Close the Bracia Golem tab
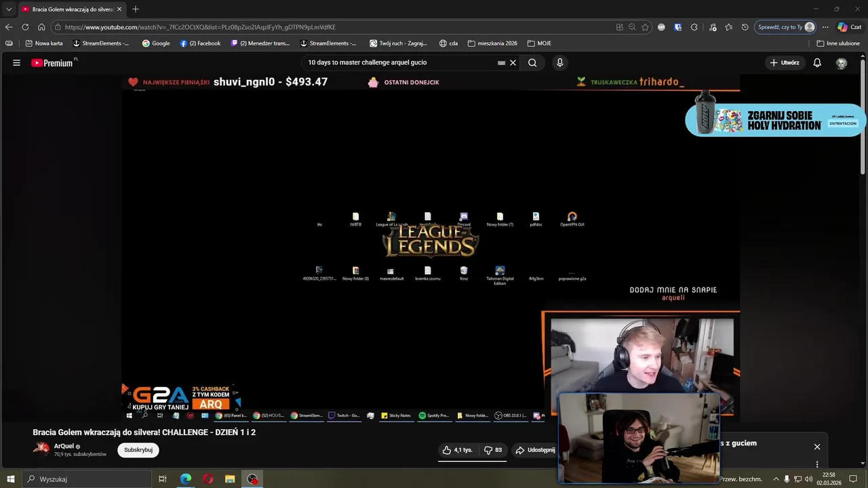 tap(119, 9)
